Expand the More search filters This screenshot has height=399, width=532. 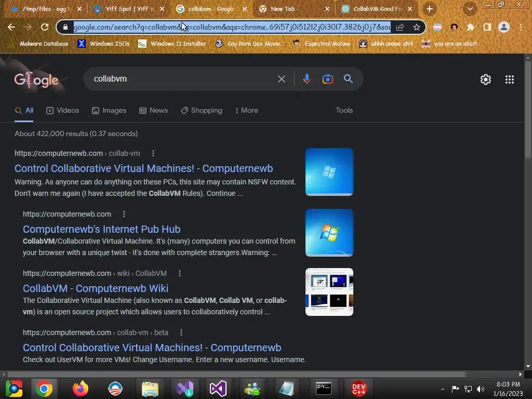click(x=247, y=111)
